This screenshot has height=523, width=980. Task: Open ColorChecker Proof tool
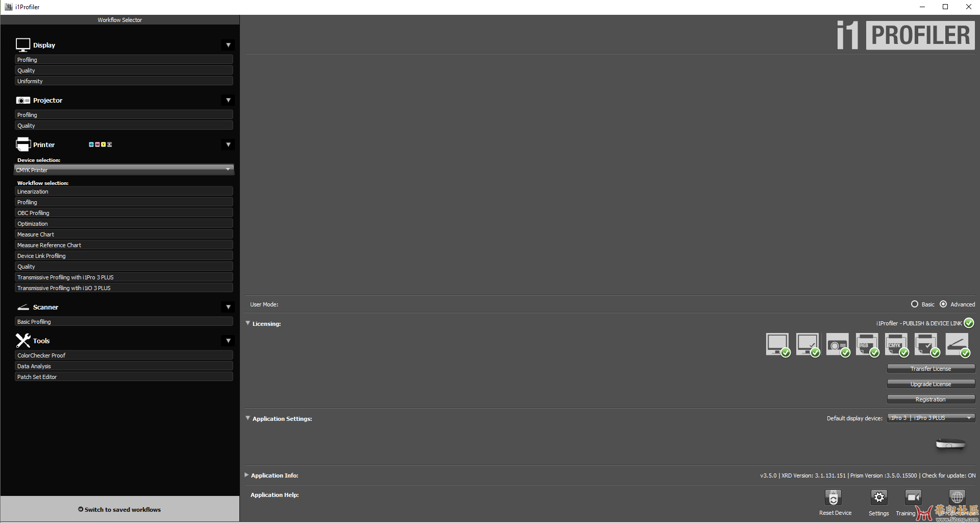(124, 355)
